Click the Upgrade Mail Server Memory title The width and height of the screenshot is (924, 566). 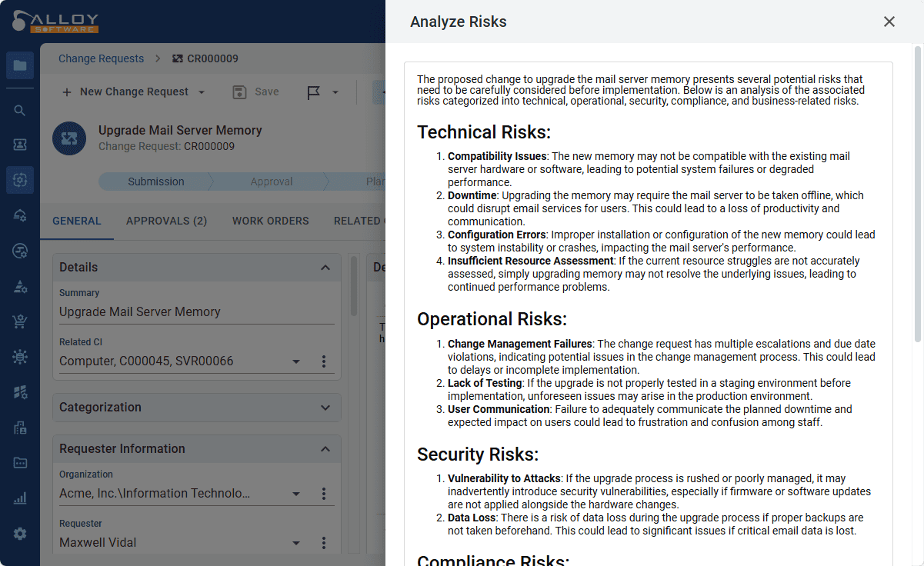pyautogui.click(x=180, y=131)
